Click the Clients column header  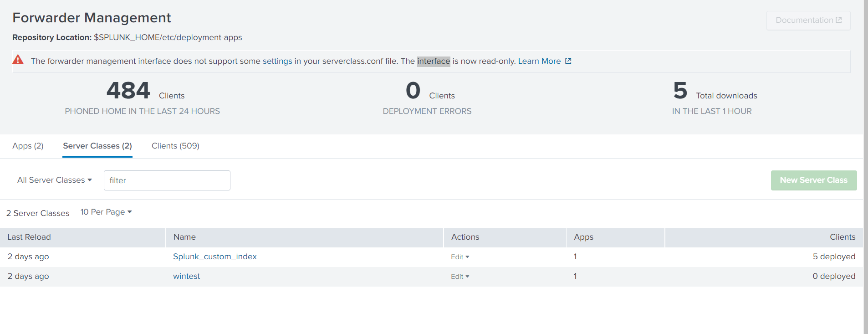(x=842, y=237)
